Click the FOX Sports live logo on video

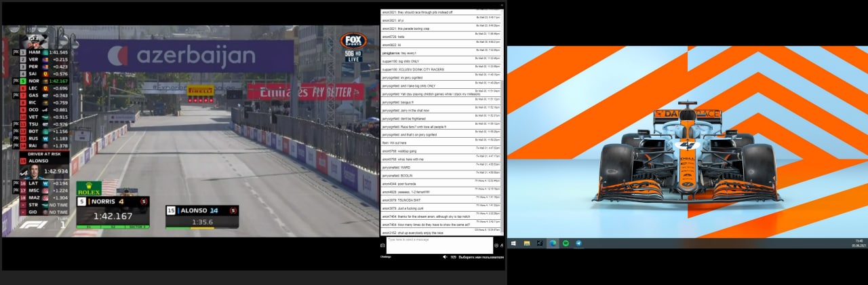pos(353,47)
